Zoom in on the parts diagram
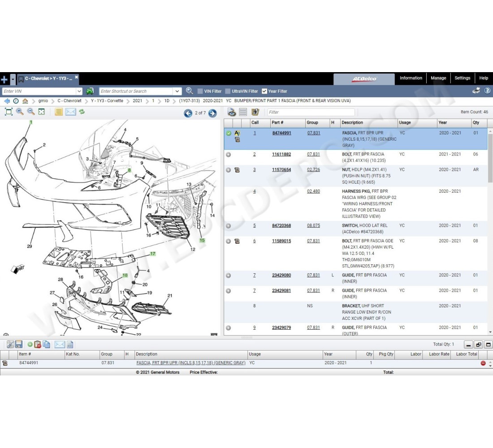This screenshot has width=493, height=448. pos(20,112)
